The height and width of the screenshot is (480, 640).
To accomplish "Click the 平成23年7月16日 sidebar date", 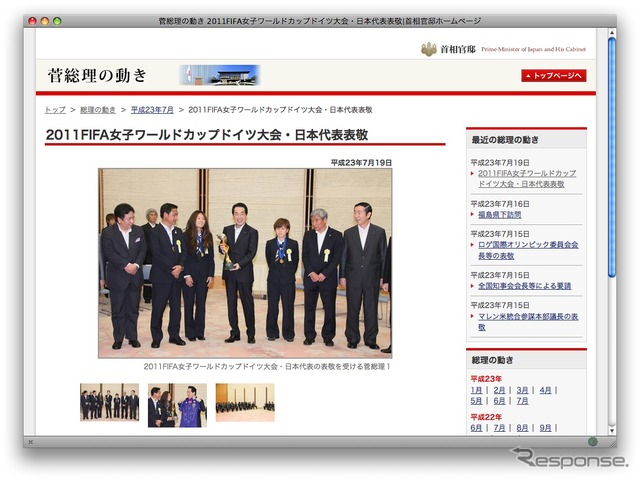I will point(500,204).
